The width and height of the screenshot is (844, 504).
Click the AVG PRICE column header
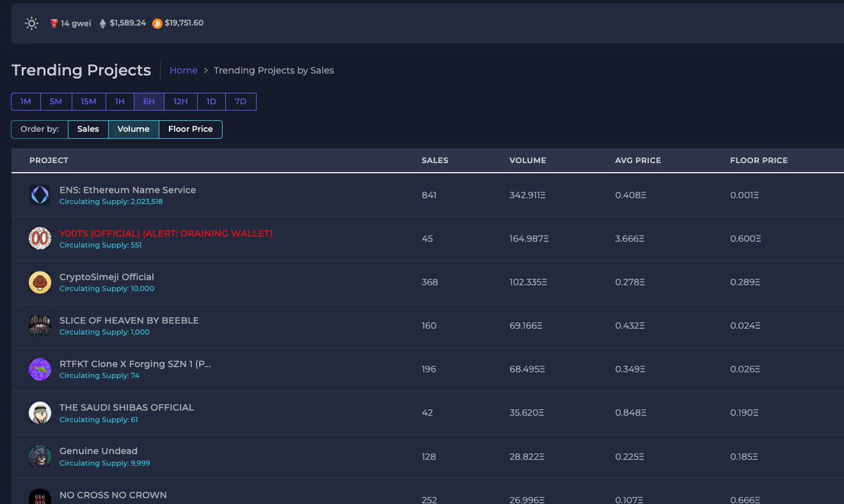(x=638, y=160)
